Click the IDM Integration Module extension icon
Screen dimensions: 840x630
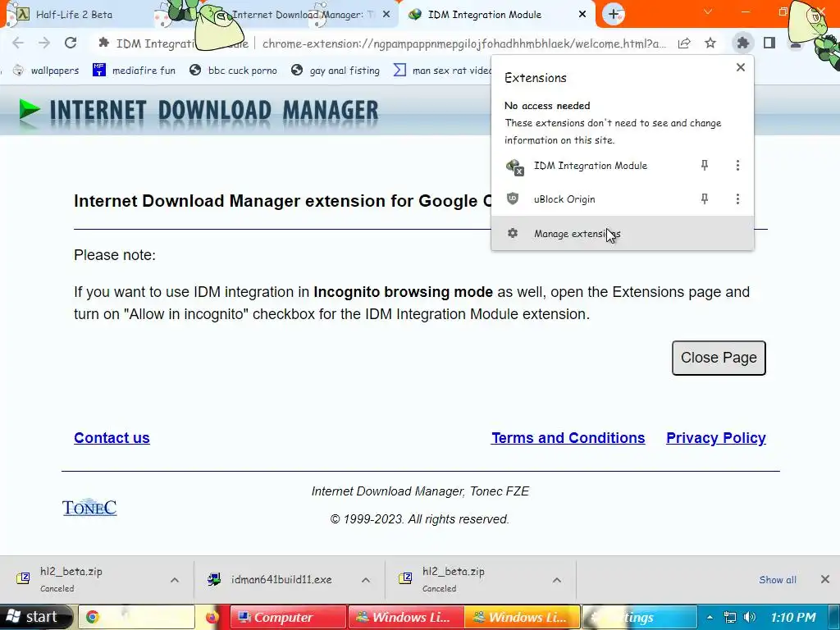[x=514, y=167]
